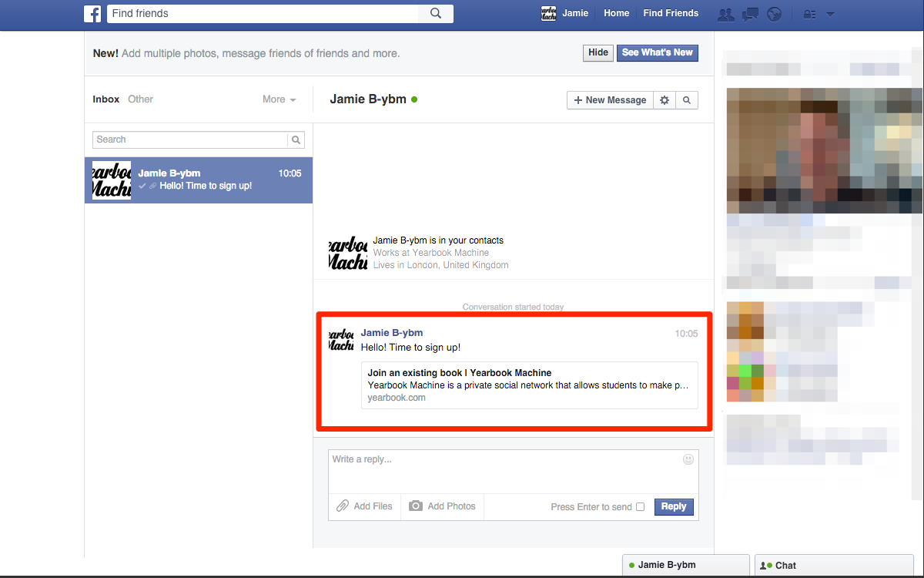Focus the inbox Search field
The height and width of the screenshot is (578, 924).
pos(190,139)
